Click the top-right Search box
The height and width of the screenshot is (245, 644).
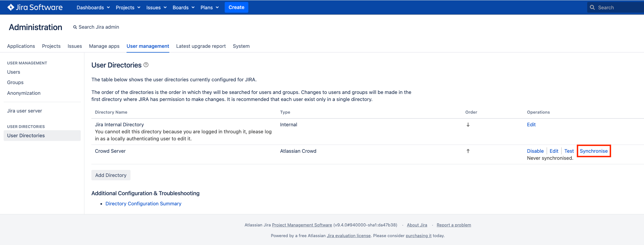click(x=615, y=7)
